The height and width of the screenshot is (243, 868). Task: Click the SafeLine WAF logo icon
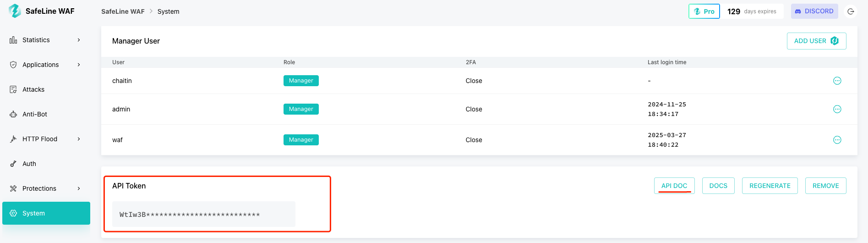tap(15, 11)
